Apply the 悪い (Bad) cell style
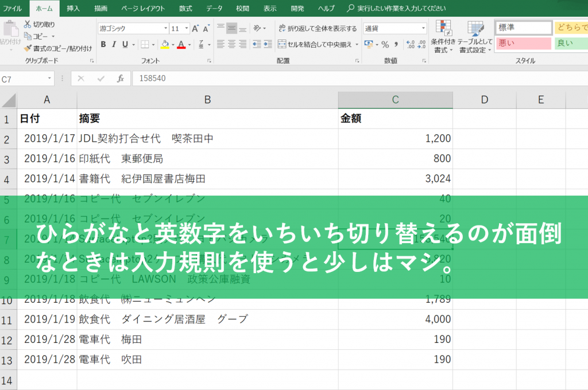 pos(523,44)
